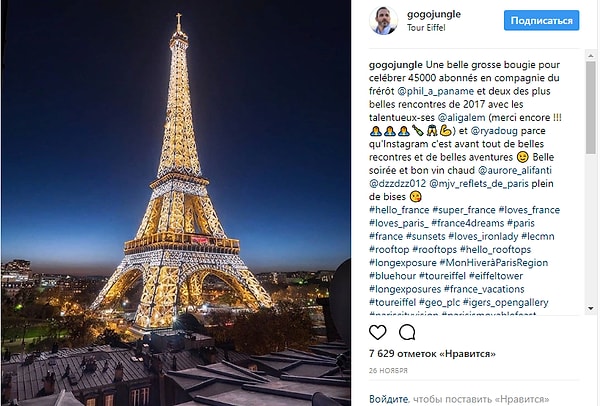
Task: Open the gogojungle username in the header
Action: [434, 15]
